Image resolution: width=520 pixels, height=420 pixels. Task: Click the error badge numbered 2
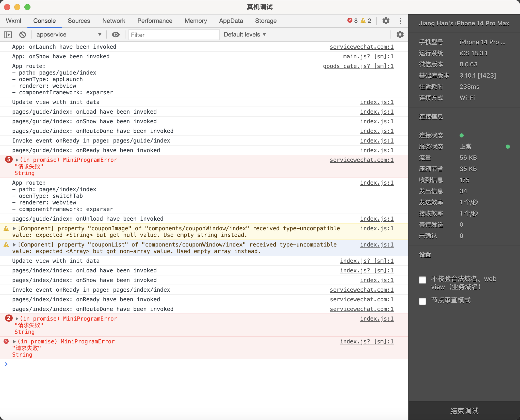9,318
